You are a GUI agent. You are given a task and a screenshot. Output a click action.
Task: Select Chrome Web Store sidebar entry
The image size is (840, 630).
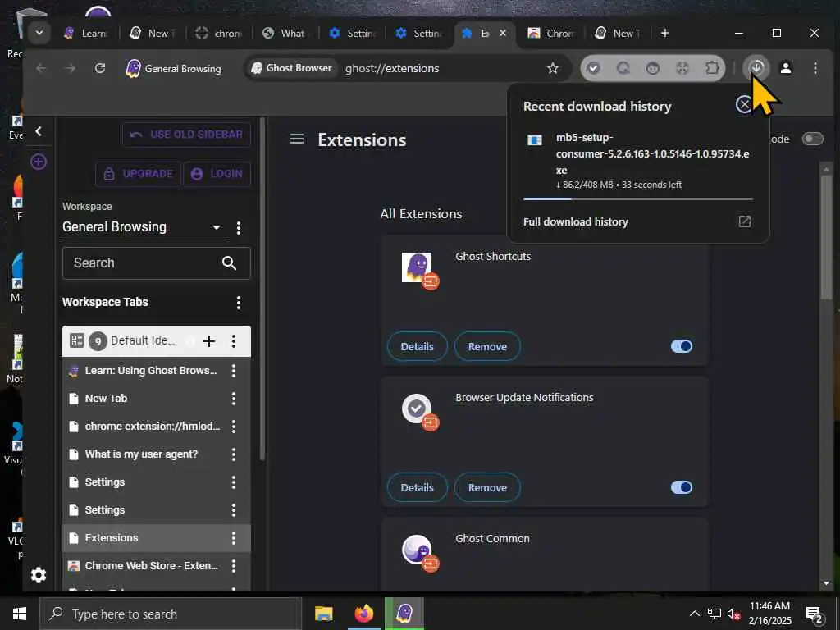tap(151, 566)
